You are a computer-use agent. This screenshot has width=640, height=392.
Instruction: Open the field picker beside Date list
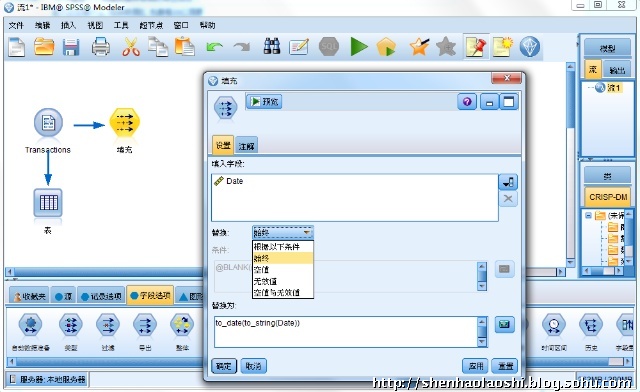(x=508, y=182)
